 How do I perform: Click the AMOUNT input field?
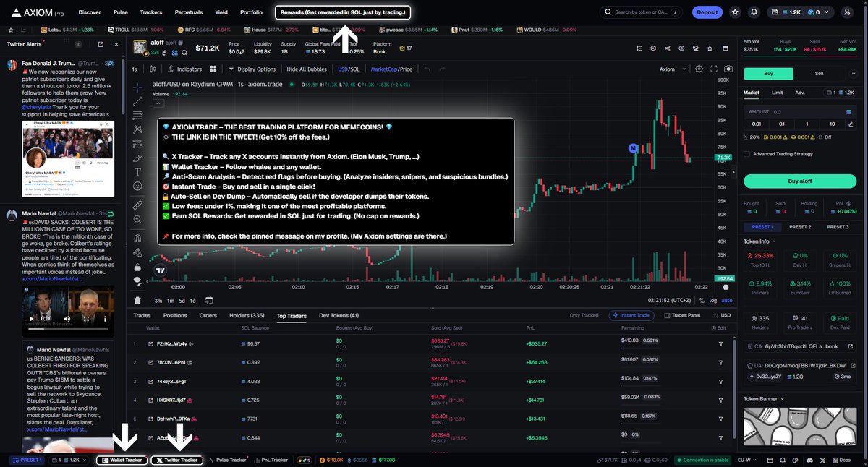(799, 112)
